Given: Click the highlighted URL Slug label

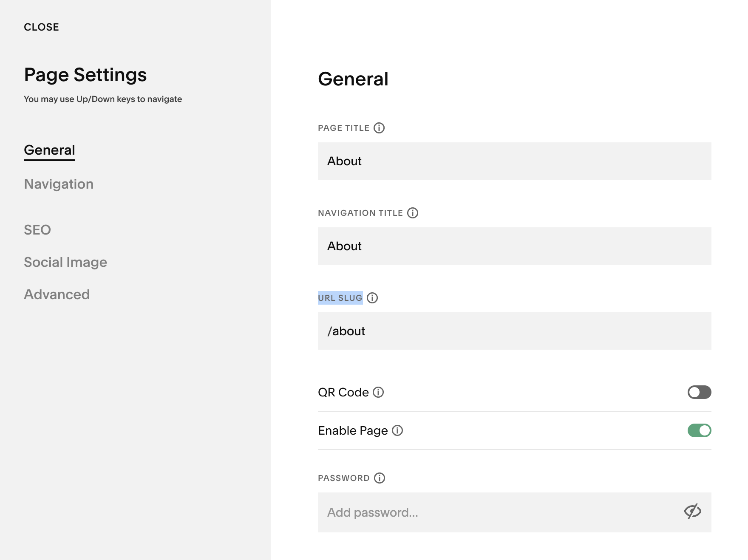Looking at the screenshot, I should (x=340, y=298).
